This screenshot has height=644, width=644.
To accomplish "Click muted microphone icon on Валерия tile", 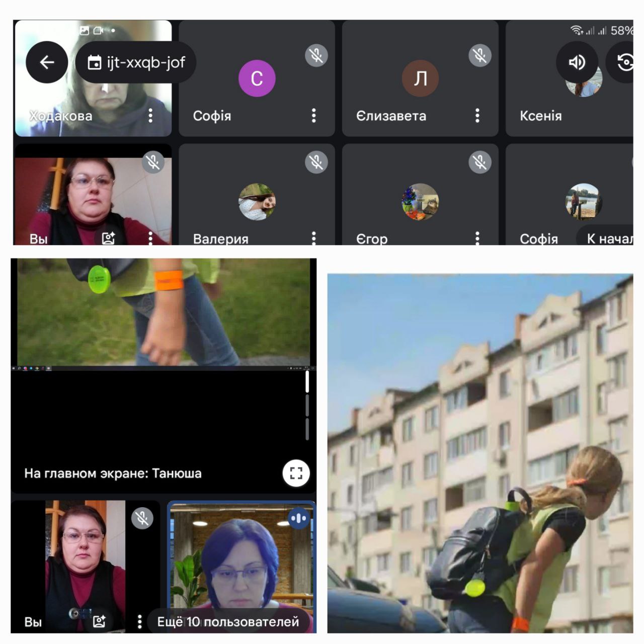I will [x=316, y=162].
